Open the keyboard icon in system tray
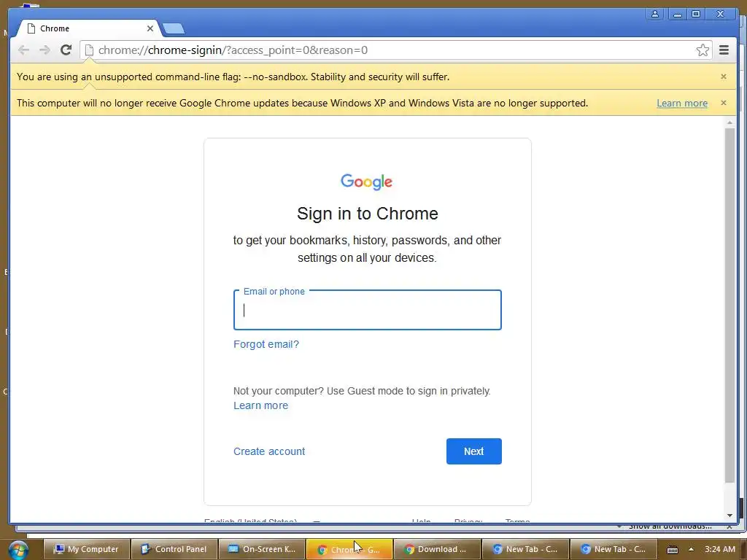 [672, 550]
